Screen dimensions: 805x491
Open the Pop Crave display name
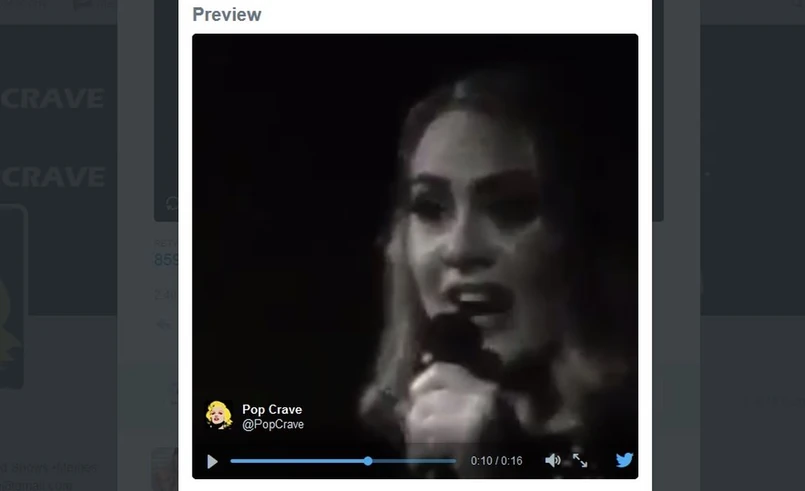click(272, 409)
